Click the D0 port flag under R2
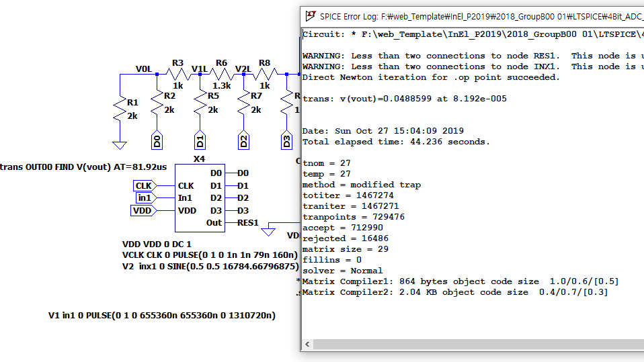 pyautogui.click(x=157, y=140)
